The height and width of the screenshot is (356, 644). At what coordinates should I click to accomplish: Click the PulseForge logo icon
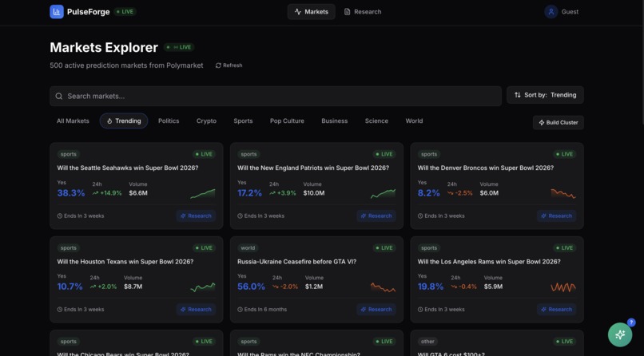click(x=57, y=11)
